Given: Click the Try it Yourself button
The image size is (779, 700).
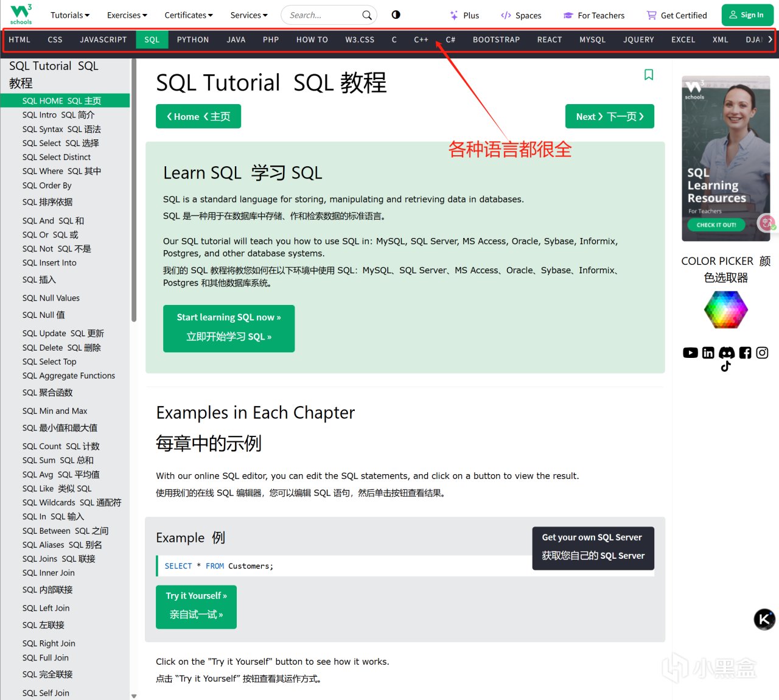Looking at the screenshot, I should (196, 607).
